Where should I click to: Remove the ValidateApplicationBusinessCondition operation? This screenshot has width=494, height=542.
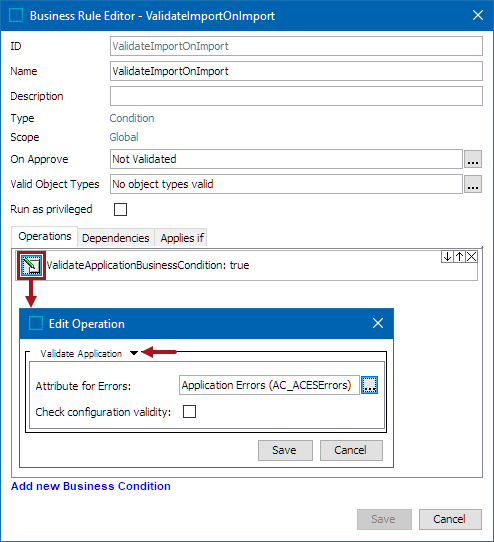(x=472, y=257)
